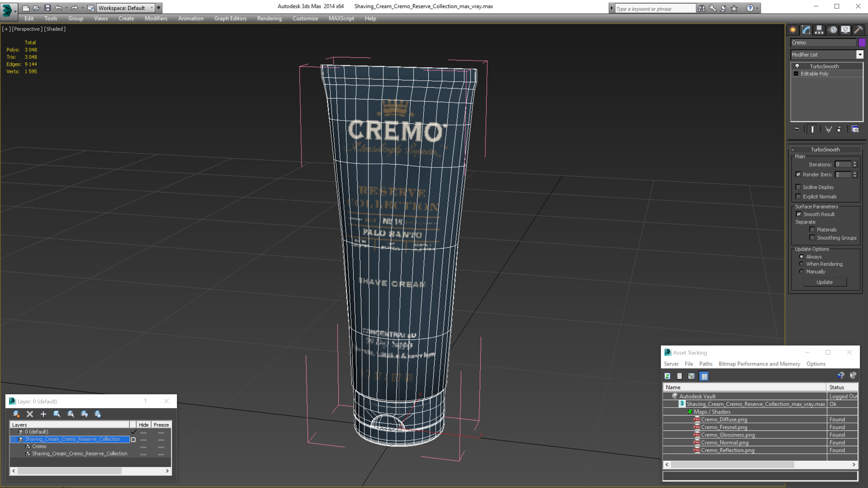Enable Separate by Materials checkbox
Image resolution: width=868 pixels, height=488 pixels.
(812, 230)
